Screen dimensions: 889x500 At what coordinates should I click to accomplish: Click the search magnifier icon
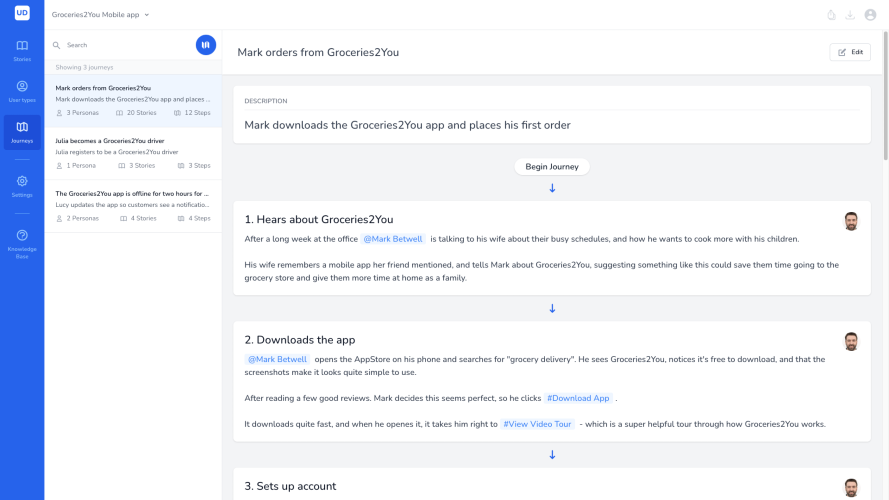[x=57, y=45]
